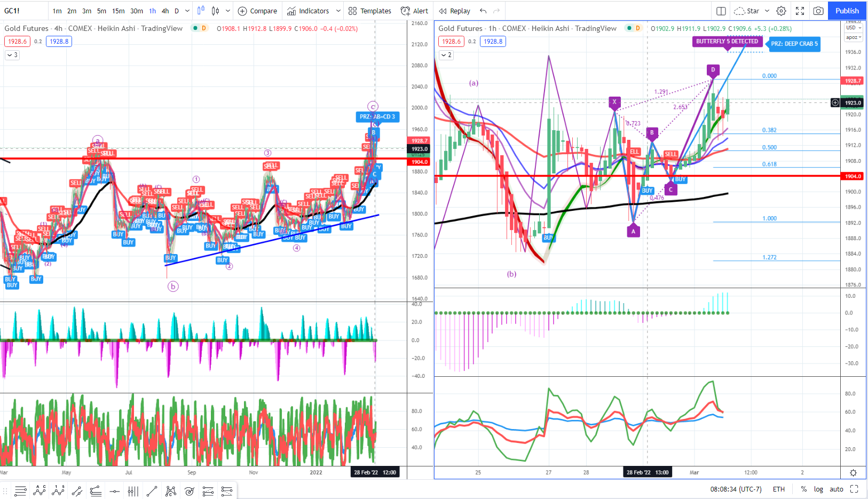Select the D daily timeframe
Image resolution: width=868 pixels, height=499 pixels.
point(177,11)
